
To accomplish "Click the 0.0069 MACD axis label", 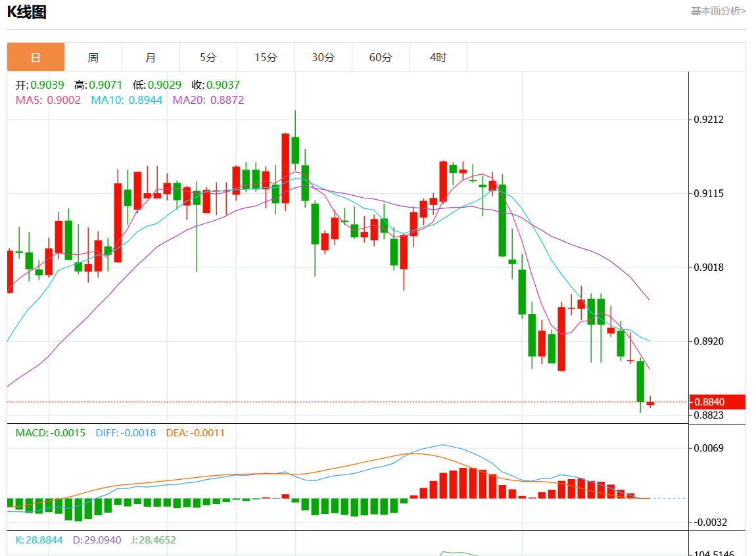I will coord(709,449).
